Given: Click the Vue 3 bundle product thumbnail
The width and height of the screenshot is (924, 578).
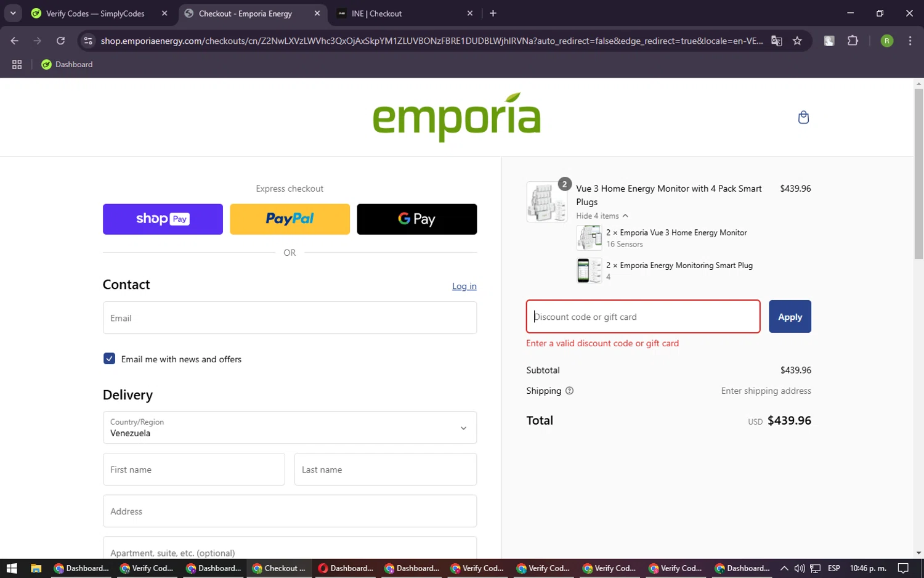Looking at the screenshot, I should coord(546,201).
